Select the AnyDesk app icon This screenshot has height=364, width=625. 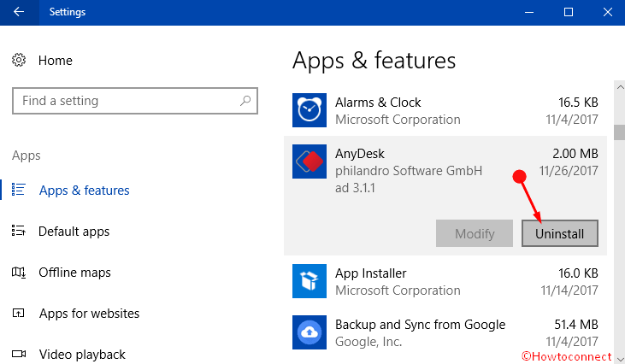(310, 161)
